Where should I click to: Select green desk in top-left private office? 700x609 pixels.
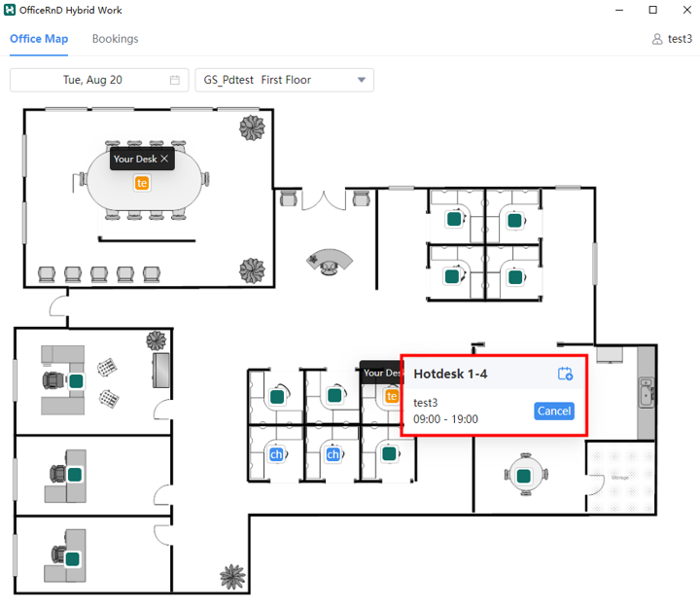pyautogui.click(x=76, y=381)
